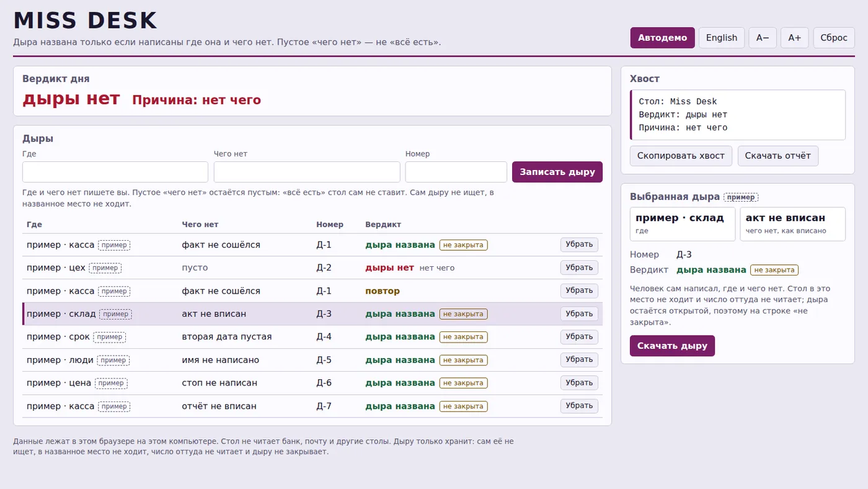
Task: Click Убрать in the Д-3 row
Action: point(579,314)
